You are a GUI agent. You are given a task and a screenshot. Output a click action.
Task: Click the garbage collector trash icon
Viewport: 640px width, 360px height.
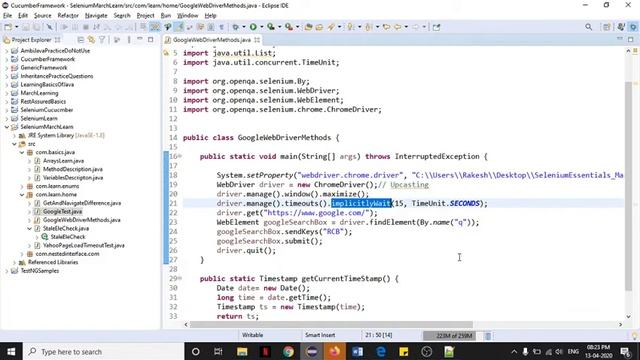point(488,336)
